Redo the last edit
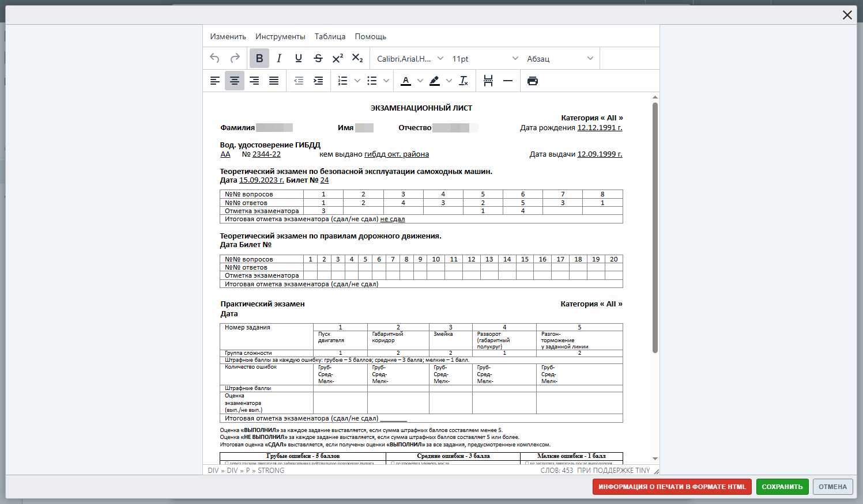The width and height of the screenshot is (863, 504). pos(235,58)
